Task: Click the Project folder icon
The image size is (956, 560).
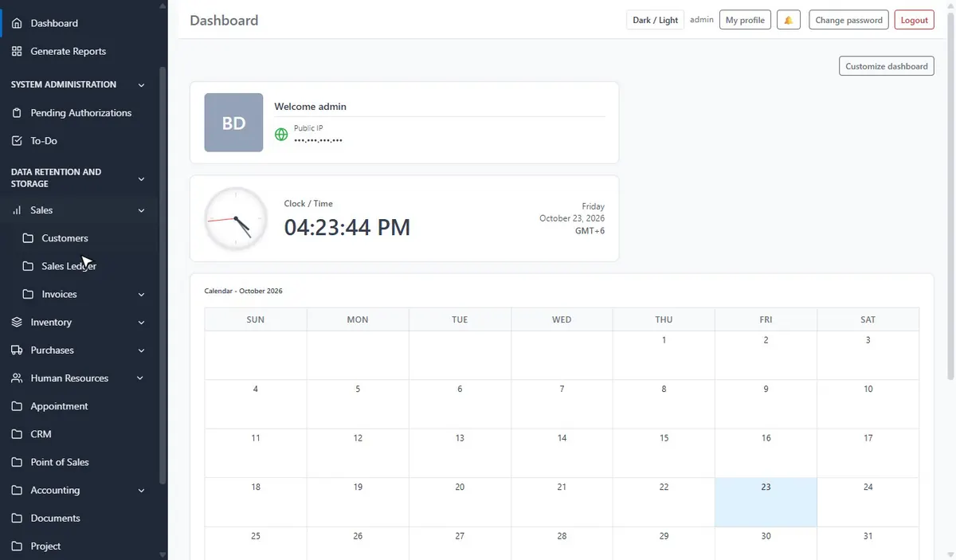Action: point(17,546)
